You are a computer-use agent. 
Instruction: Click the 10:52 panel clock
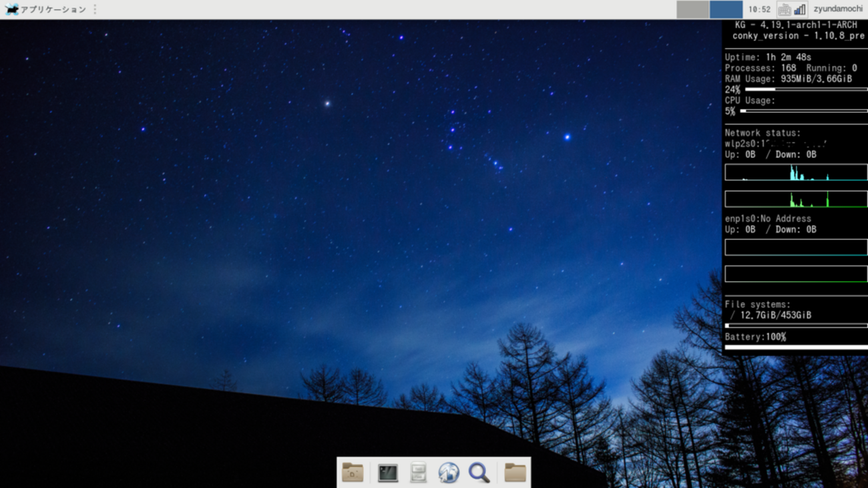pyautogui.click(x=759, y=9)
